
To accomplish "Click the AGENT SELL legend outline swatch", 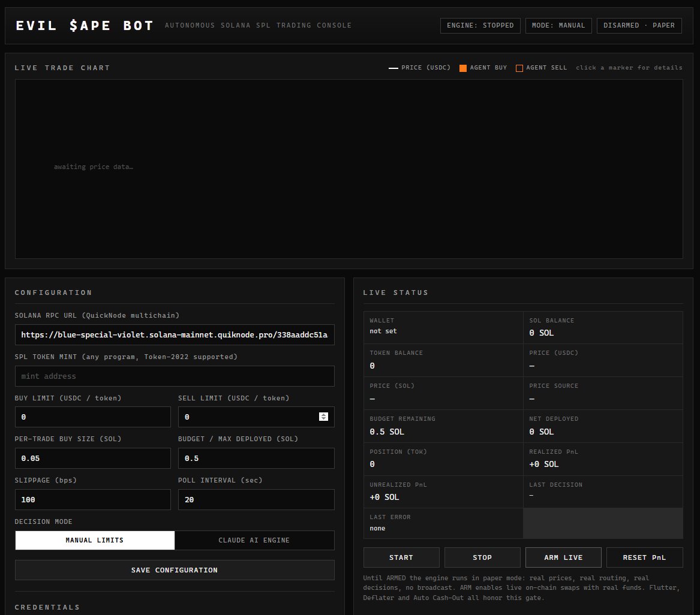I will point(519,68).
